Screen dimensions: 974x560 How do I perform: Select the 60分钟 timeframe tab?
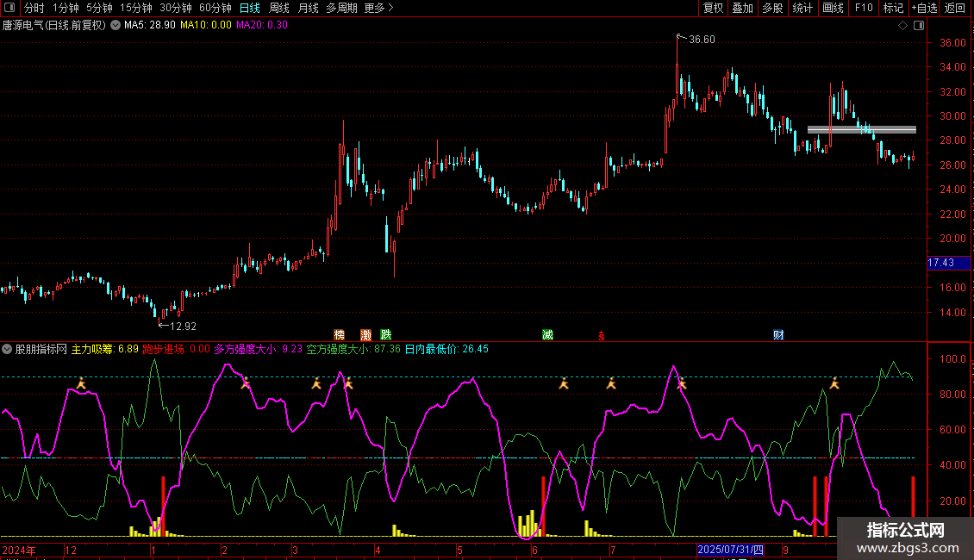[215, 8]
